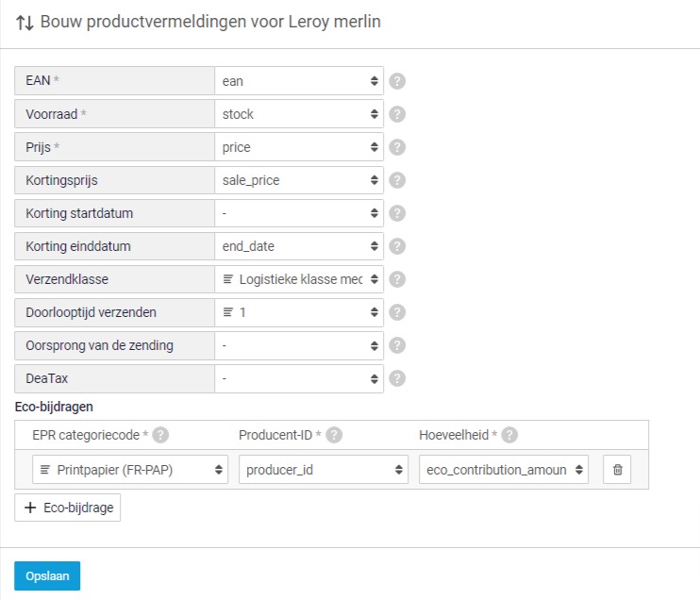The height and width of the screenshot is (600, 700).
Task: Click the Prijs field label
Action: (39, 147)
